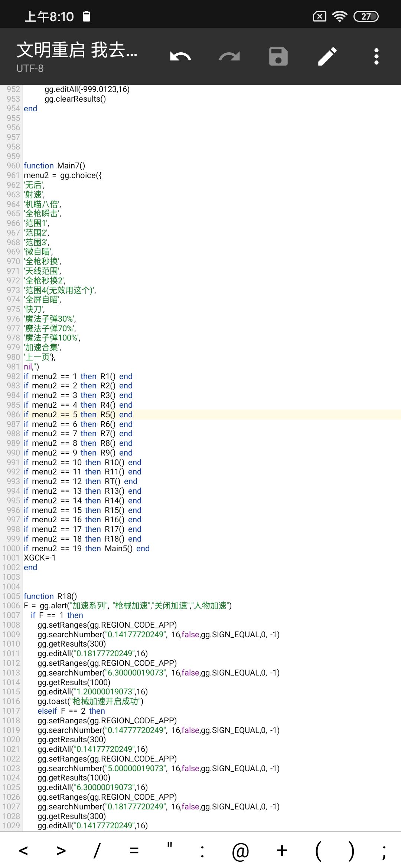Viewport: 401px width, 868px height.
Task: Tap the undo arrow icon
Action: [180, 57]
